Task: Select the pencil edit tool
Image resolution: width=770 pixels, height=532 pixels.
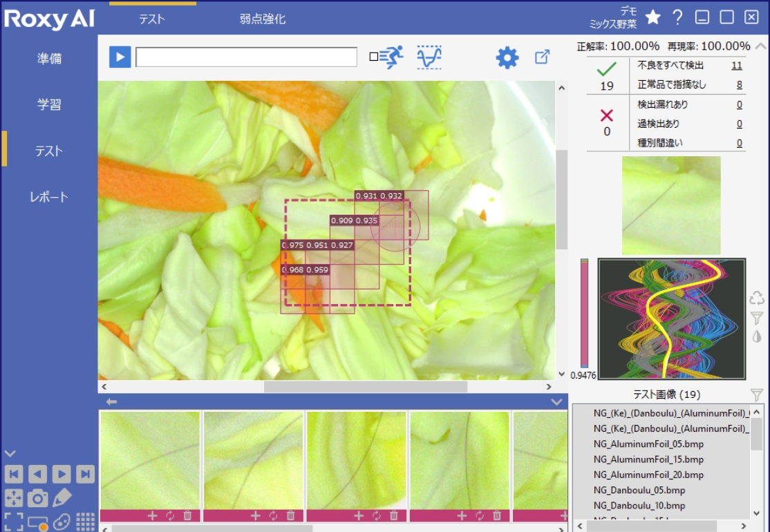Action: click(x=62, y=497)
